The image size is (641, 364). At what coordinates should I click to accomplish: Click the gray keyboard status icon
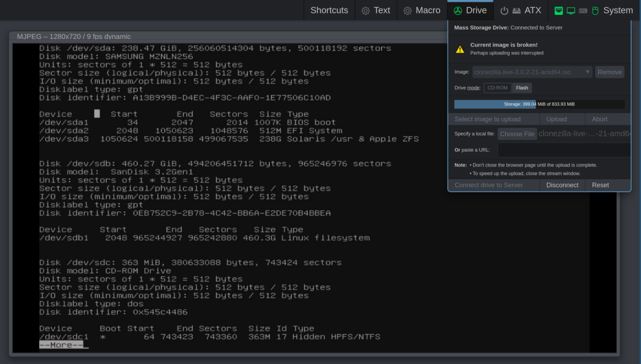point(583,11)
